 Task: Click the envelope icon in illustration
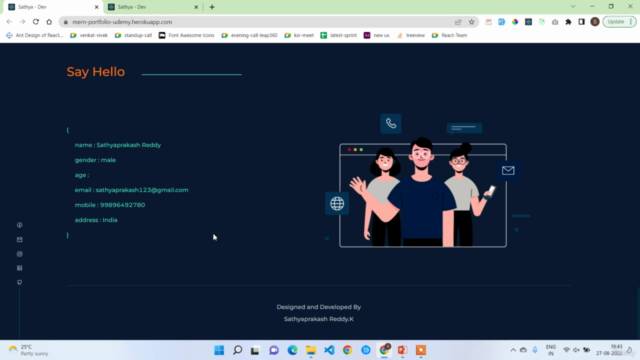coord(508,170)
